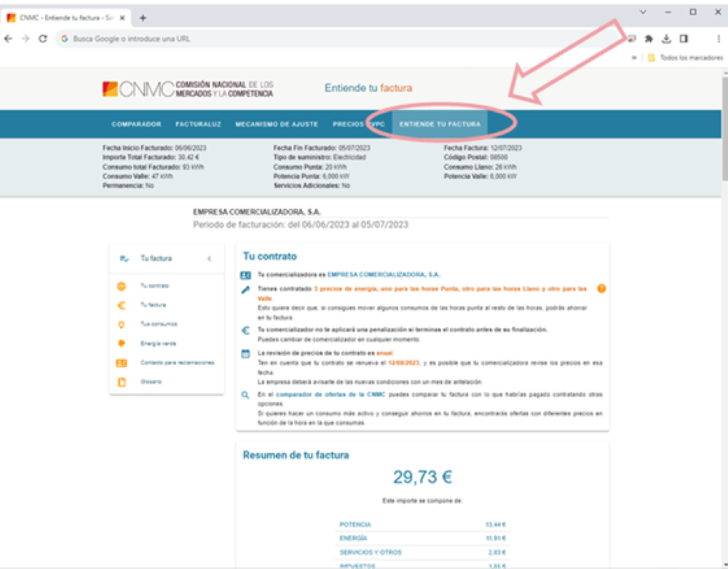
Task: Go to the Facturaluz navigation tab
Action: tap(198, 125)
